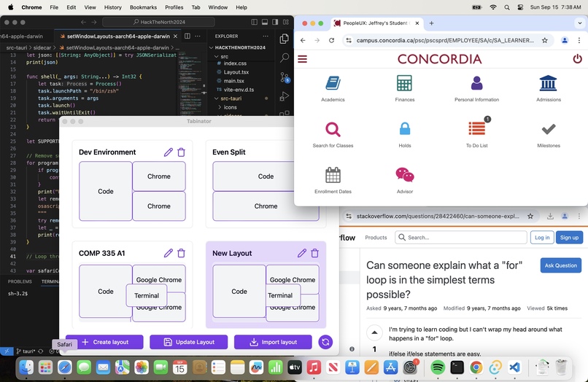Image resolution: width=588 pixels, height=382 pixels.
Task: Delete the Dev Environment layout
Action: (181, 152)
